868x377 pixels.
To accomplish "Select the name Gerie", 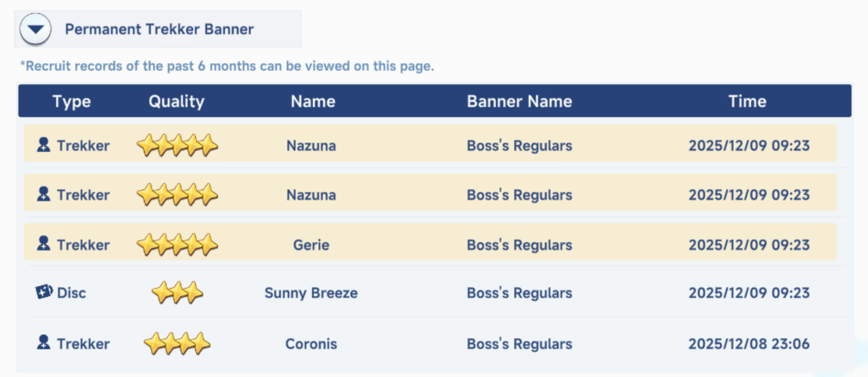I will point(311,245).
